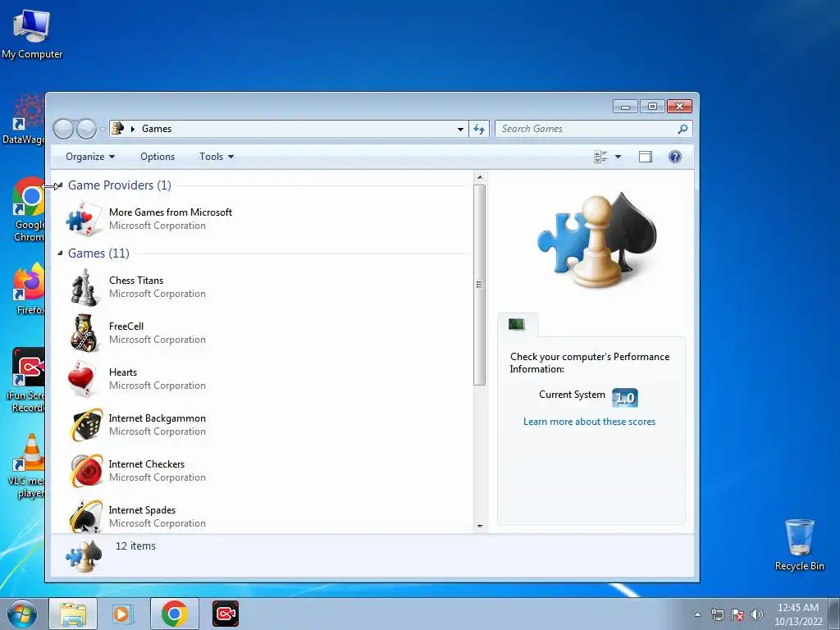Image resolution: width=840 pixels, height=630 pixels.
Task: Open the Organize dropdown menu
Action: click(90, 157)
